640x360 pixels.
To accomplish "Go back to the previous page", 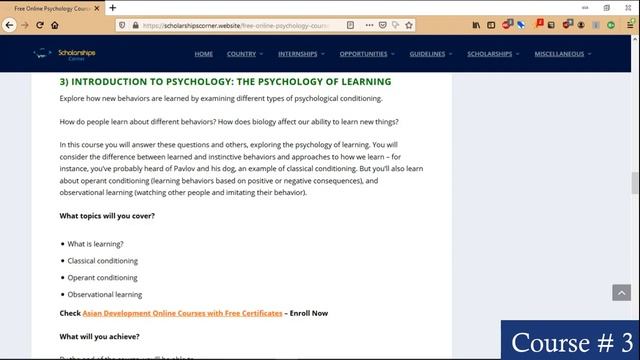I will [x=9, y=25].
